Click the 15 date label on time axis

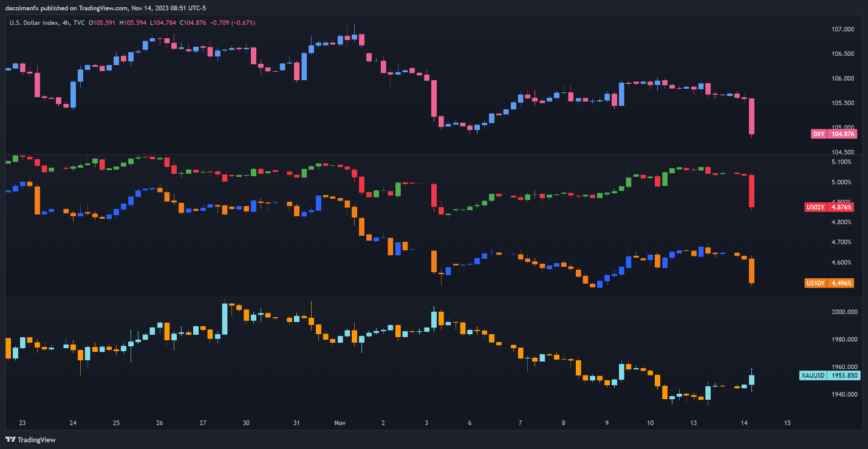click(787, 422)
